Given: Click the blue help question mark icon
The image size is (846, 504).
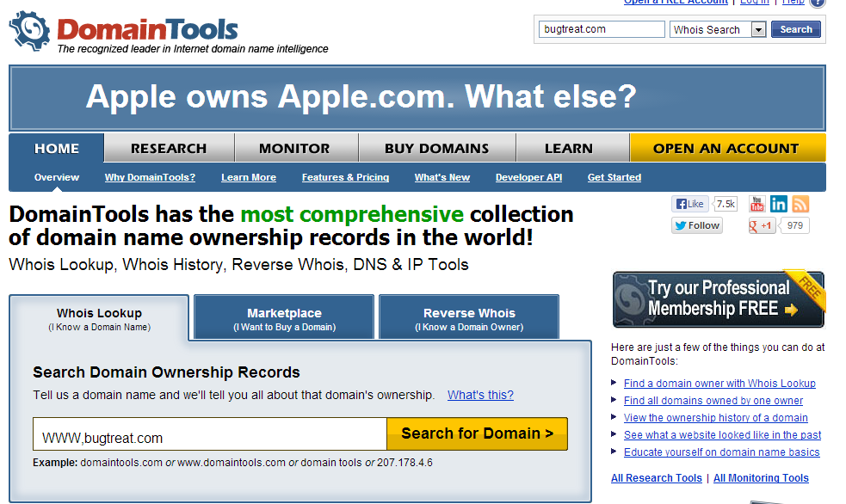Looking at the screenshot, I should (x=818, y=3).
